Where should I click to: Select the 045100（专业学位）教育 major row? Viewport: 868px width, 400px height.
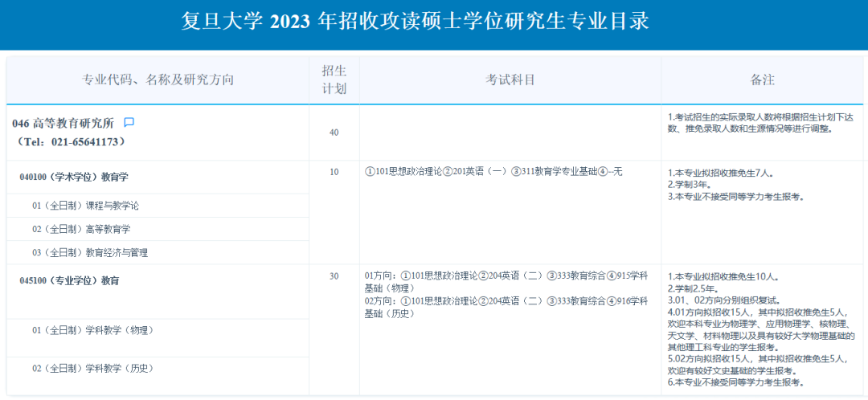69,281
